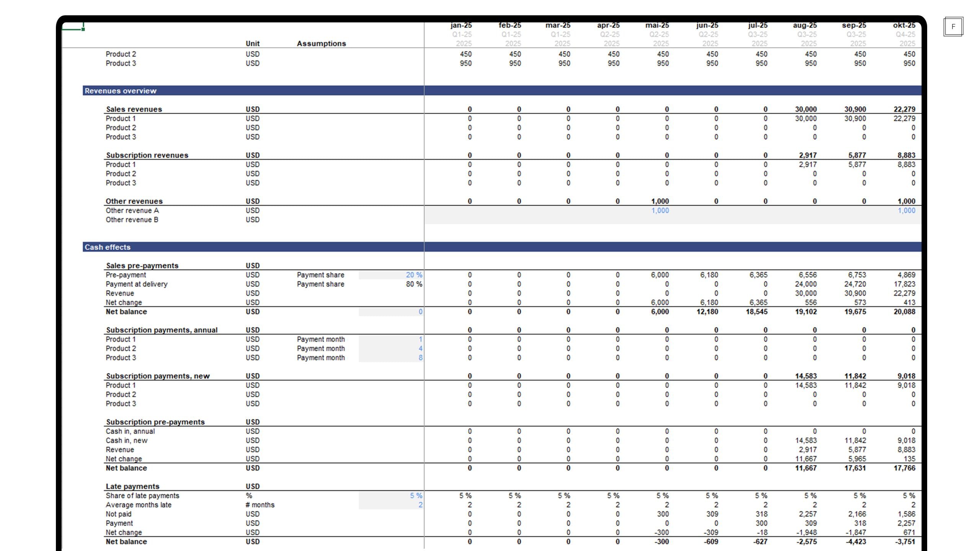Viewport: 980px width, 551px height.
Task: Select the jan-25 column header
Action: pyautogui.click(x=461, y=25)
